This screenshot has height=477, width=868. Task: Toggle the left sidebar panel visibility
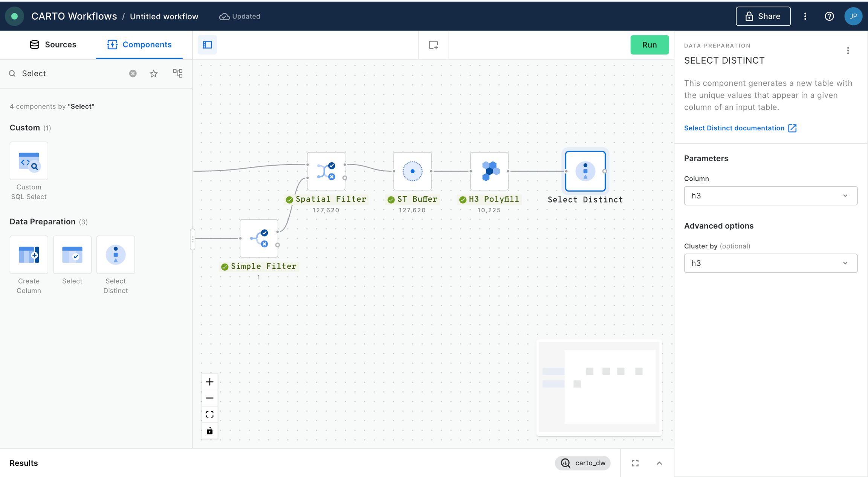207,45
